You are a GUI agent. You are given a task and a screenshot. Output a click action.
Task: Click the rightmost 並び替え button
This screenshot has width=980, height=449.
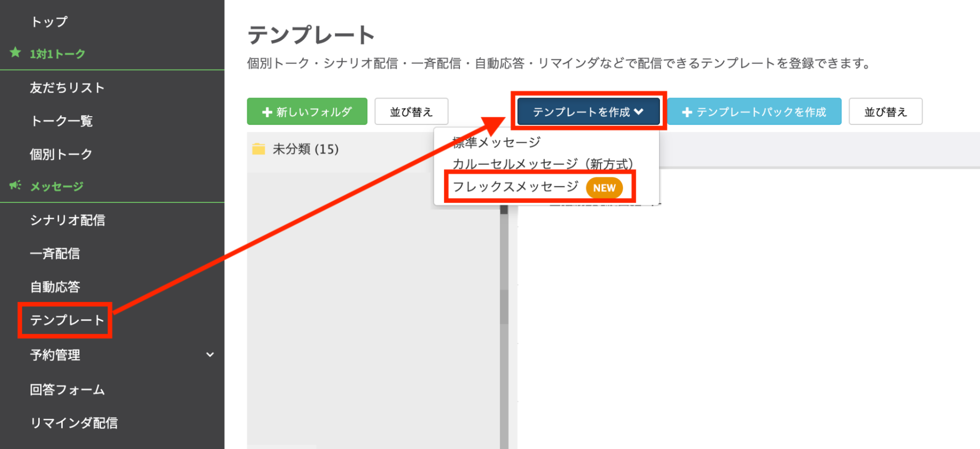885,112
